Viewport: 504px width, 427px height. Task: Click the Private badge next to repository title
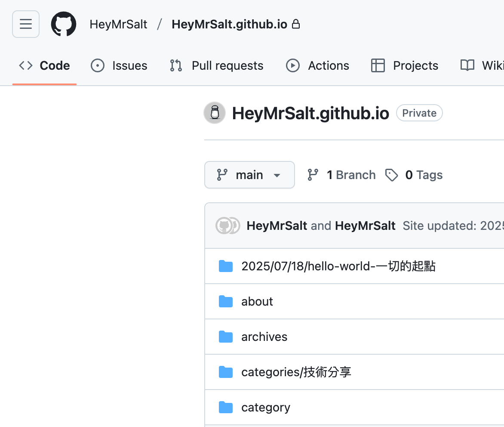pos(419,113)
